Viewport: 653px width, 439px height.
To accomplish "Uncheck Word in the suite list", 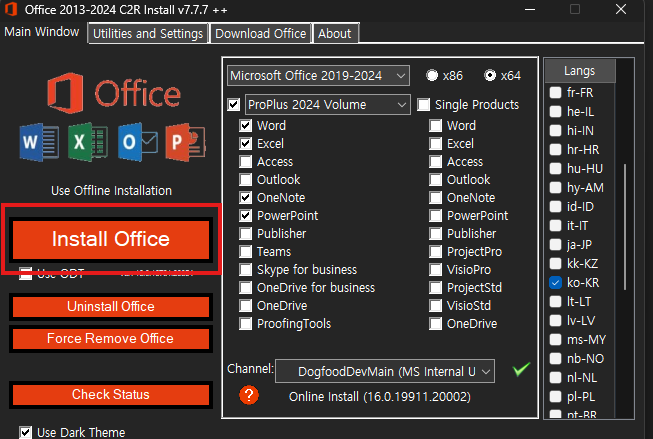I will (x=246, y=125).
